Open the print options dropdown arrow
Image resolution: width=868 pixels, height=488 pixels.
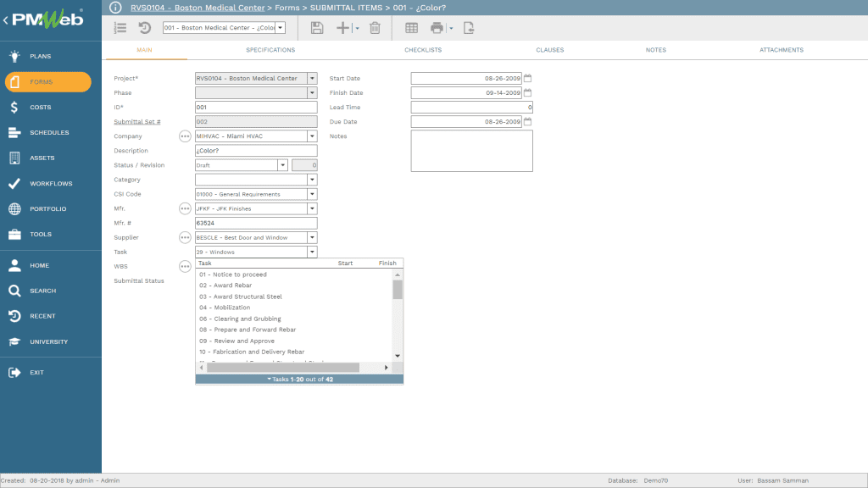pos(451,28)
